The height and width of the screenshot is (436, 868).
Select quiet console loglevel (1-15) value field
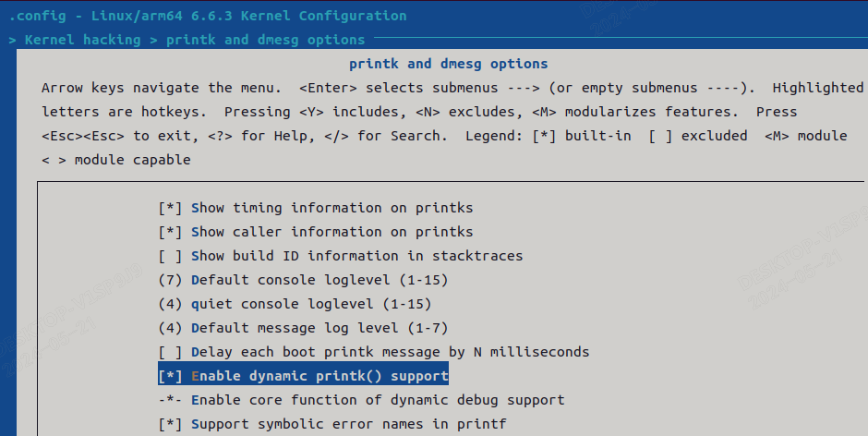pos(170,304)
